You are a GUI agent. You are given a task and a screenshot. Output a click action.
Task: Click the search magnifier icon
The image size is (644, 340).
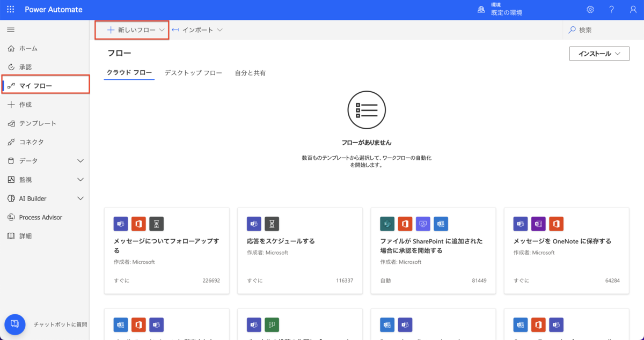pos(572,30)
